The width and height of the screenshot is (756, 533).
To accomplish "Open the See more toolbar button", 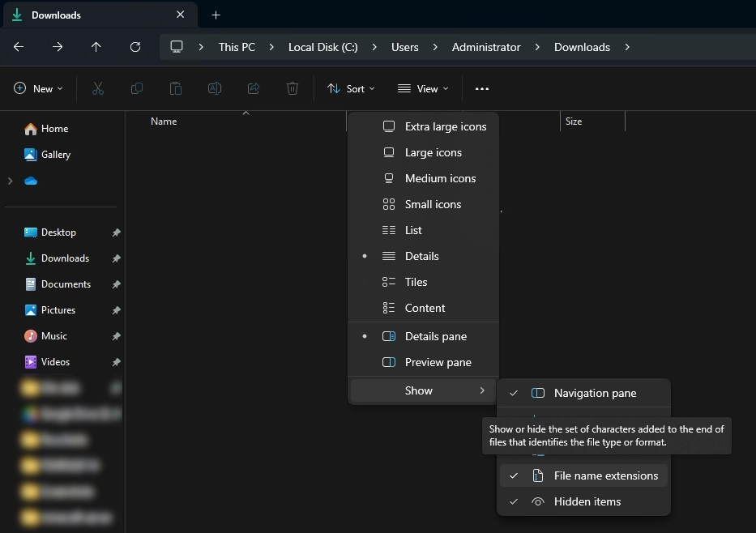I will (482, 89).
